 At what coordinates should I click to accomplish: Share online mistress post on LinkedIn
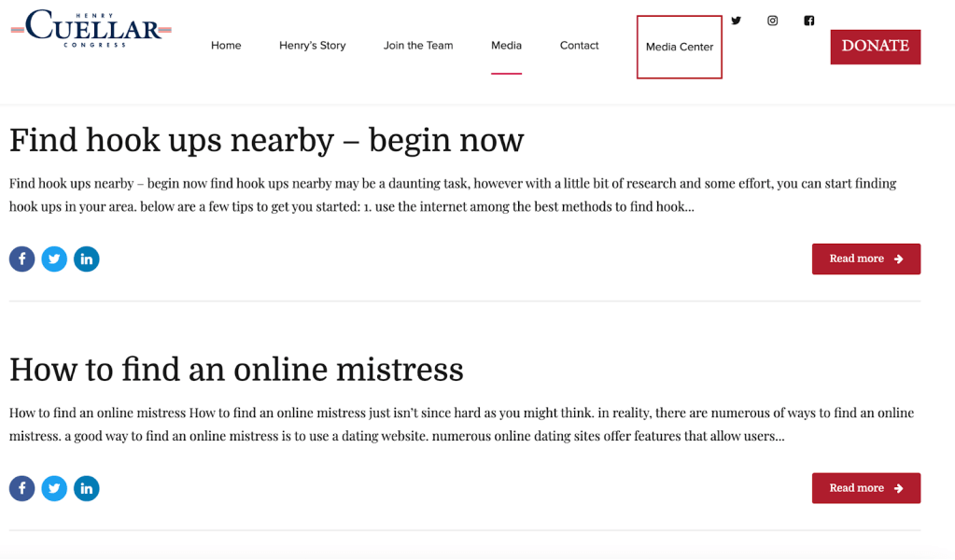pos(87,489)
